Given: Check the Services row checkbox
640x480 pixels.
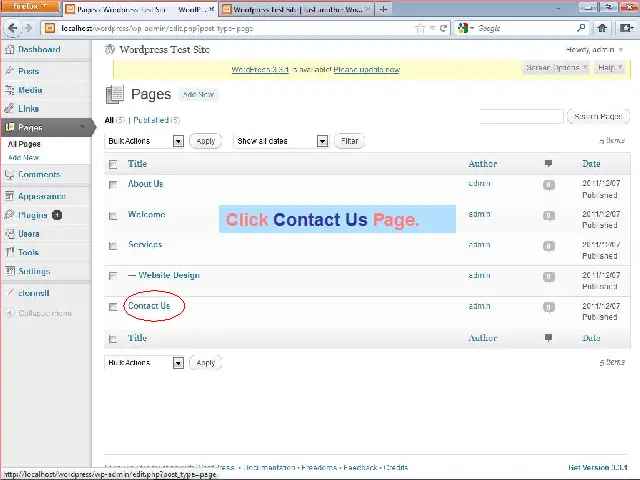Looking at the screenshot, I should [x=113, y=246].
